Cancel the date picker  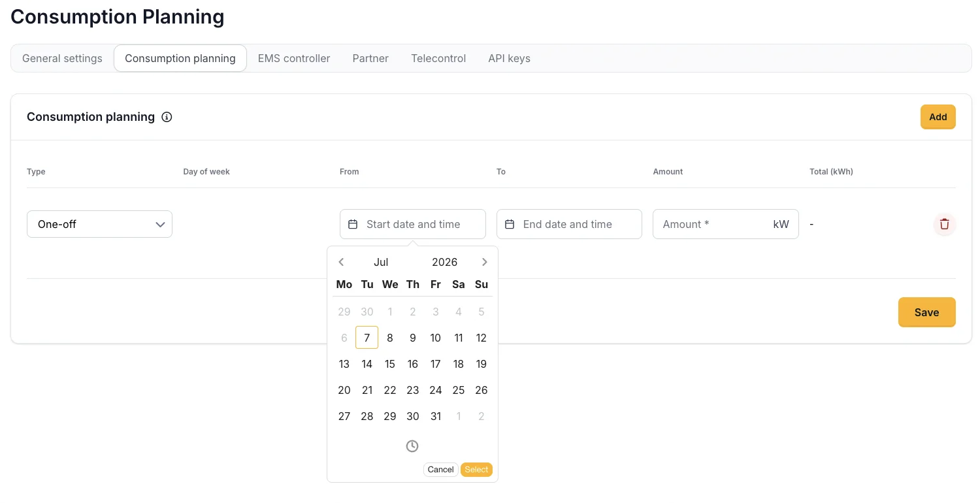coord(440,470)
